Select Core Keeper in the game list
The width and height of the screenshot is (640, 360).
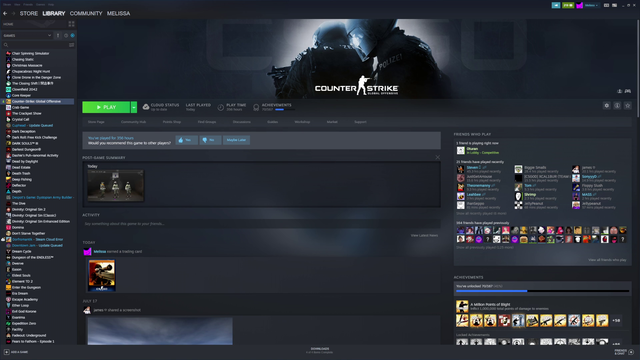21,96
